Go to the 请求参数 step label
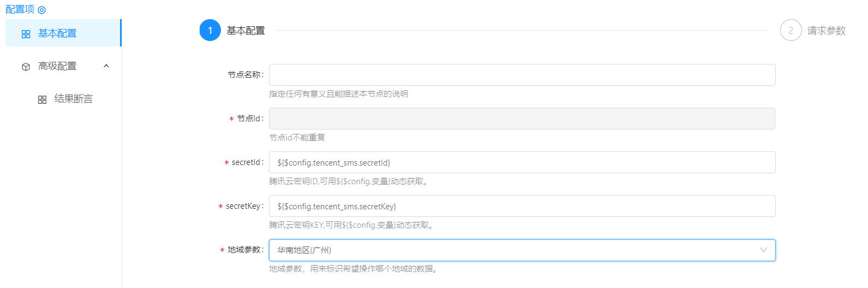Image resolution: width=868 pixels, height=288 pixels. click(x=826, y=31)
